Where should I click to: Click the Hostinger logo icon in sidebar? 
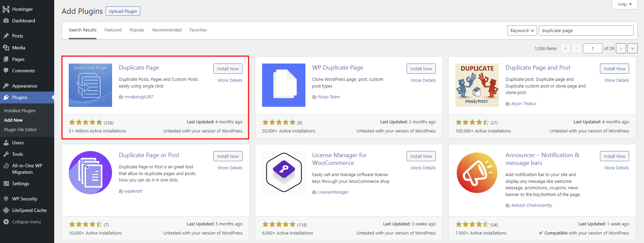pos(6,9)
